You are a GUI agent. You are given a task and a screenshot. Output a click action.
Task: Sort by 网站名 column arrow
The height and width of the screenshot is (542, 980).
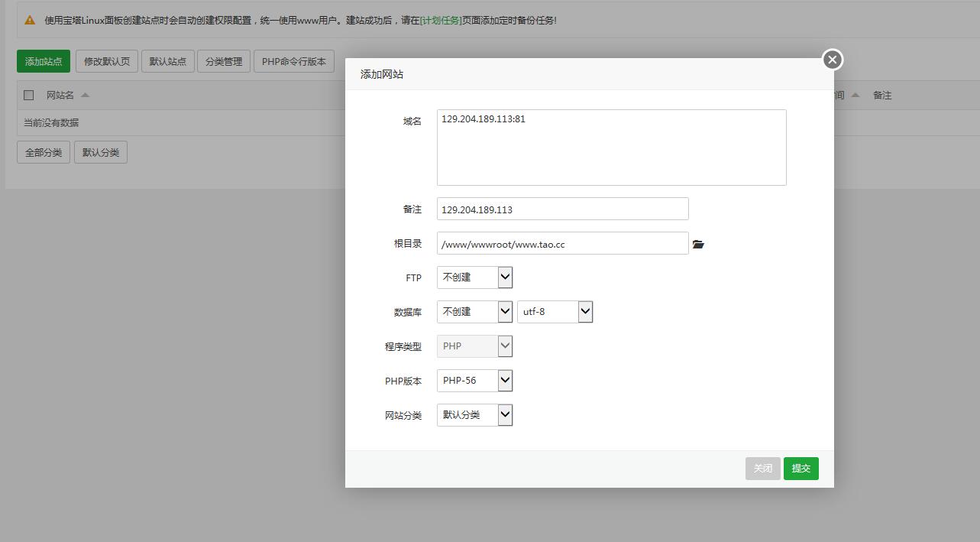click(85, 96)
